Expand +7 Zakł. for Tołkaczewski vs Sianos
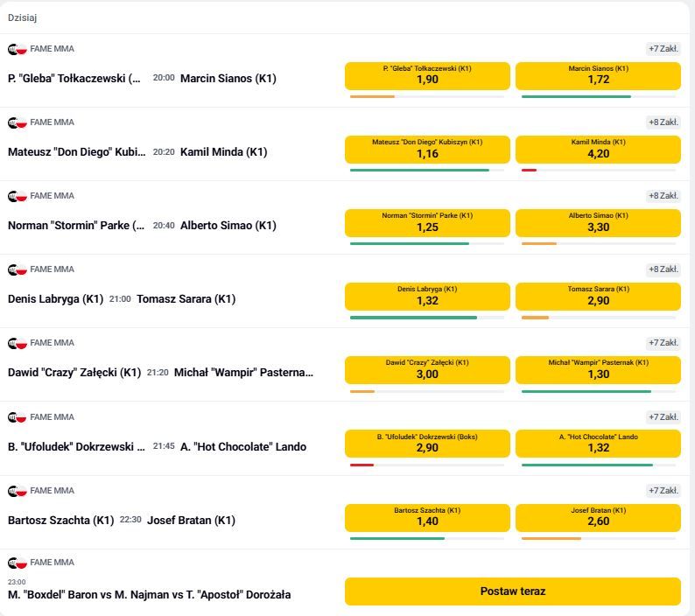 [x=663, y=49]
